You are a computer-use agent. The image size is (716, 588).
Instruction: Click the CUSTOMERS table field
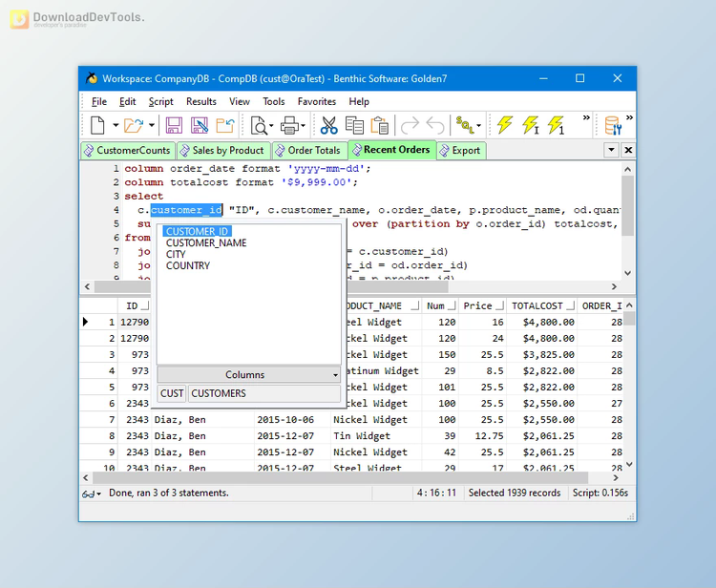(263, 393)
